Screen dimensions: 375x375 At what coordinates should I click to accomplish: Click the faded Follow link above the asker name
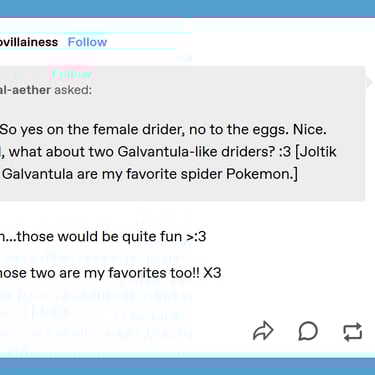pos(71,74)
